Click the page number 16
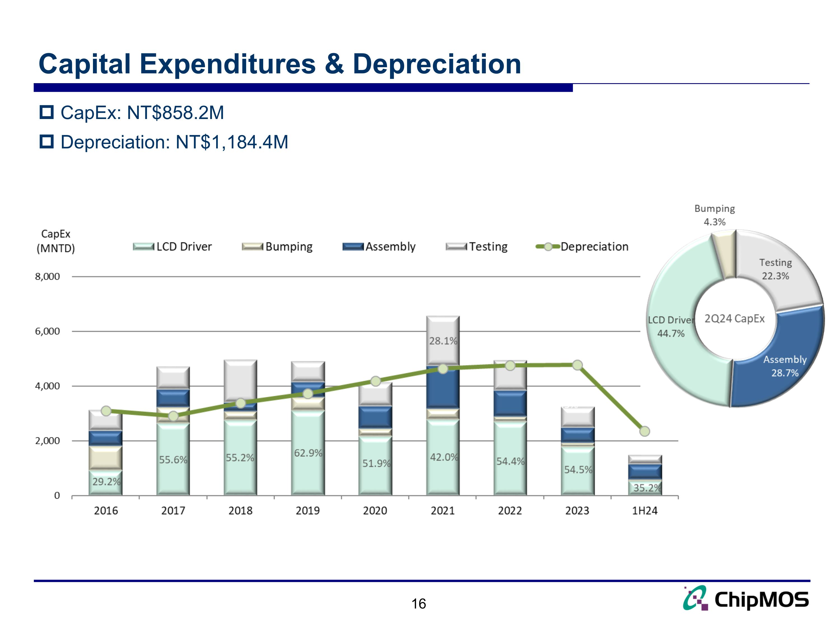The height and width of the screenshot is (630, 840). 419,603
